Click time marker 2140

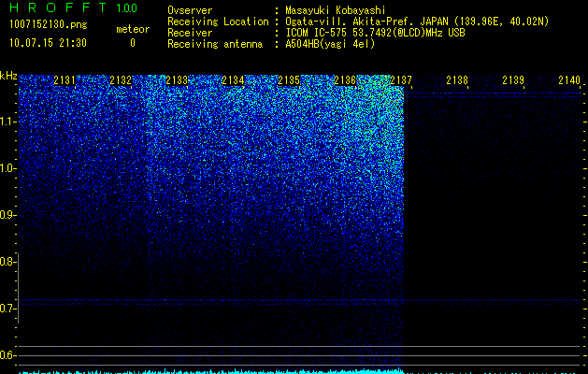[569, 80]
